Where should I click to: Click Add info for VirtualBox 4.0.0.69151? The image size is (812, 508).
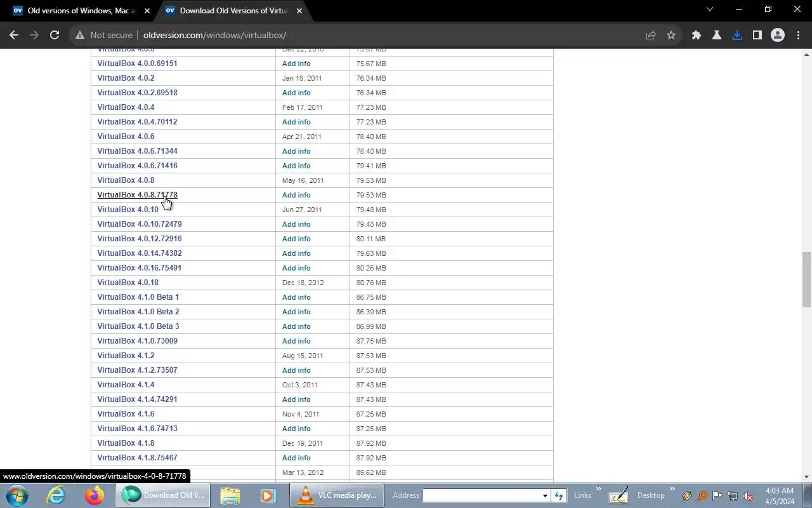pos(296,63)
